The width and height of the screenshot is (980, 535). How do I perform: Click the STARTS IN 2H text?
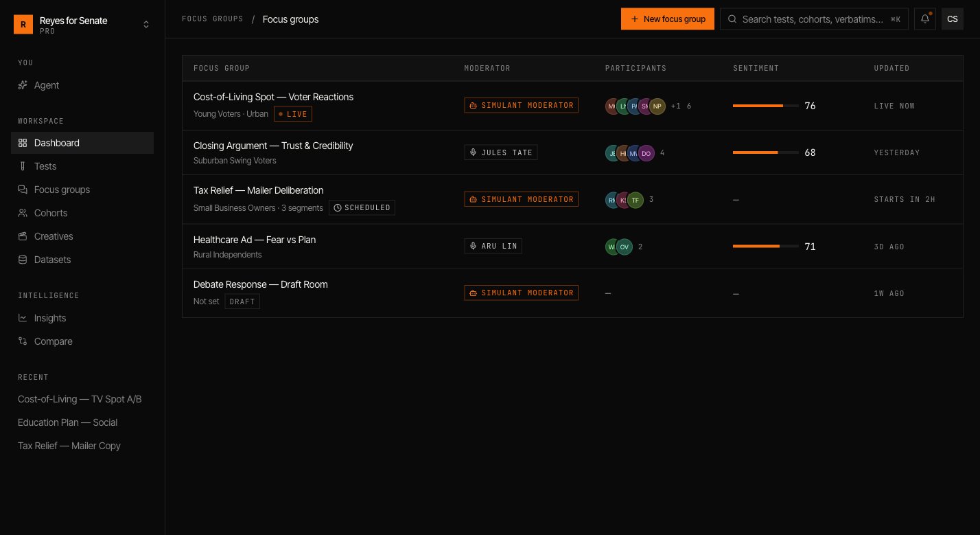click(905, 199)
